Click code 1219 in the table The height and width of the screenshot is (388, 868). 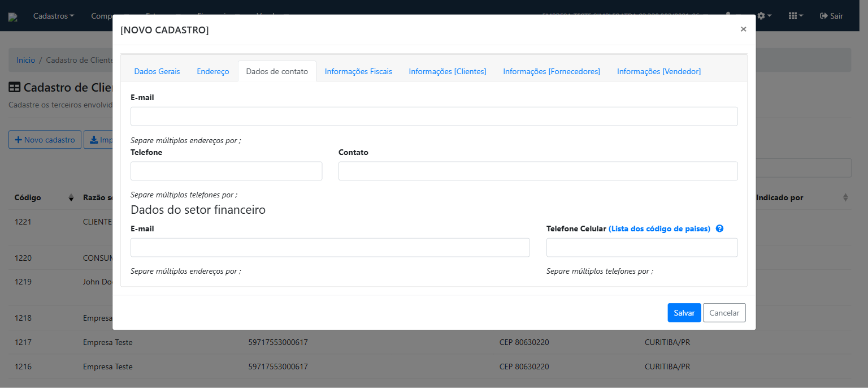pos(23,282)
